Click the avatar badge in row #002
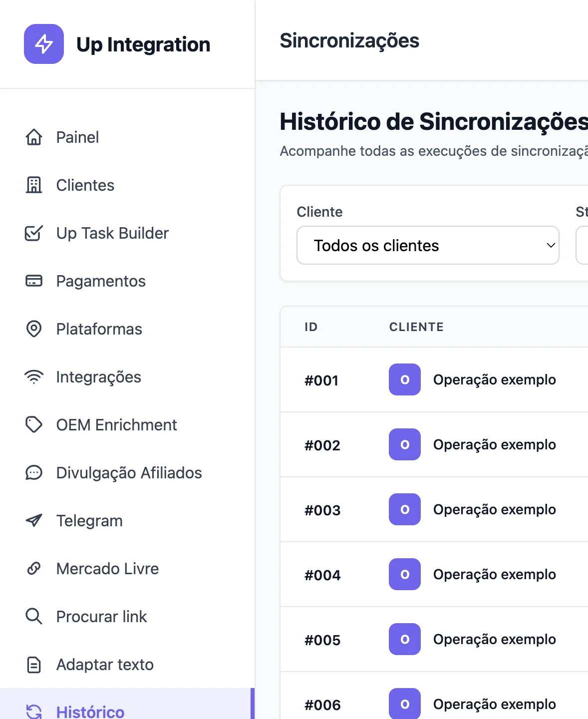588x719 pixels. click(405, 444)
